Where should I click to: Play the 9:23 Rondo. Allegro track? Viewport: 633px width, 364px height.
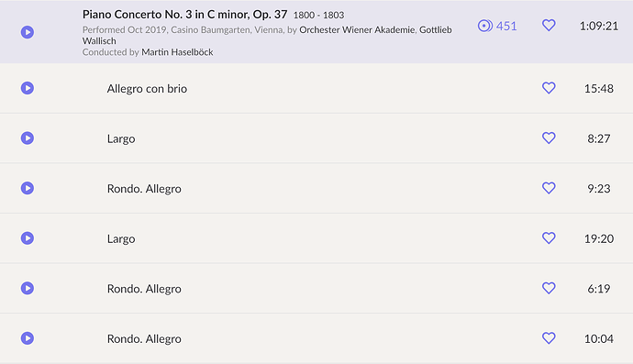(28, 188)
